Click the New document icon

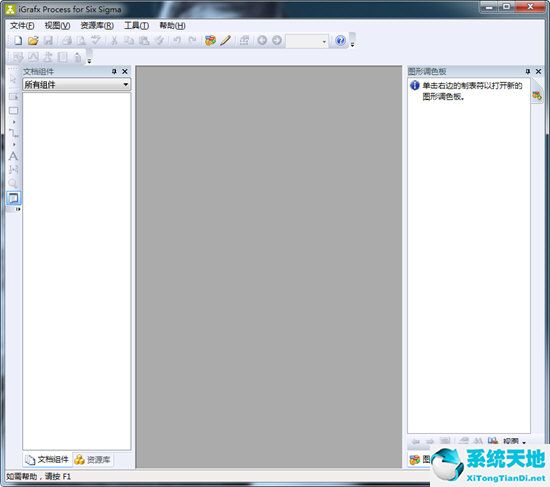point(18,40)
